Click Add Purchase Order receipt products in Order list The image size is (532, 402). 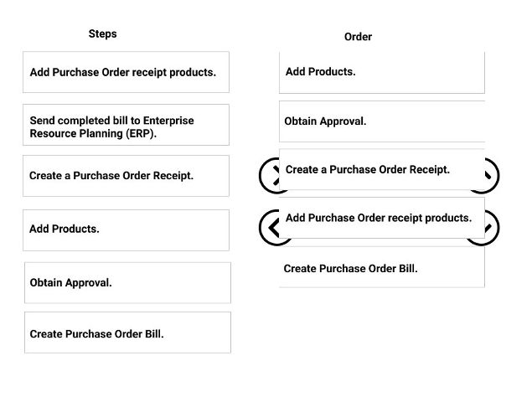click(x=382, y=218)
